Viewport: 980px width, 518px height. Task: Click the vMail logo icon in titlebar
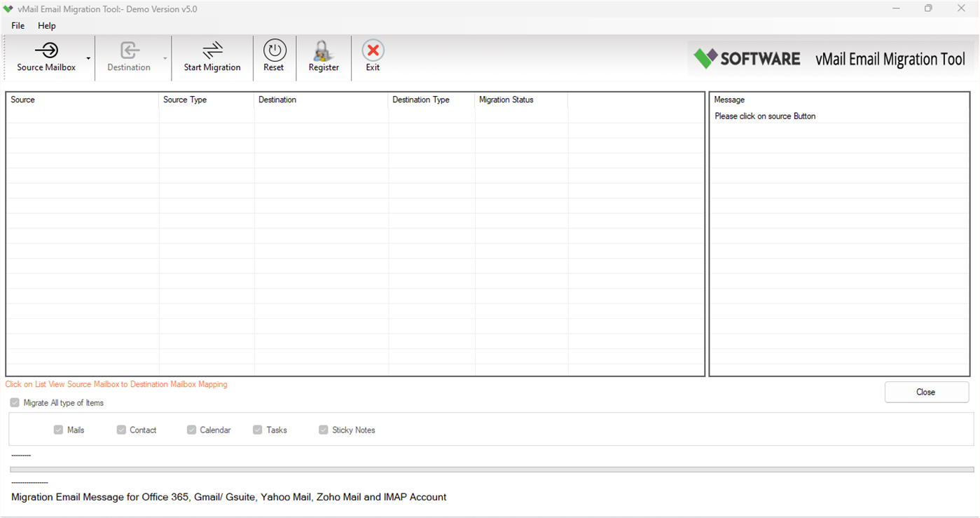(x=8, y=8)
